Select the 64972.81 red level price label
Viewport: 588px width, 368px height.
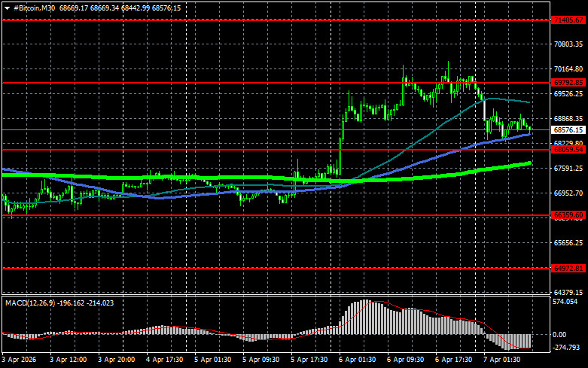point(568,269)
